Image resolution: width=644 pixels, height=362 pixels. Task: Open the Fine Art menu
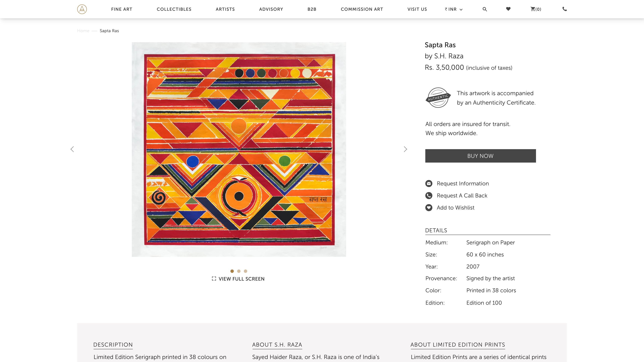[121, 9]
